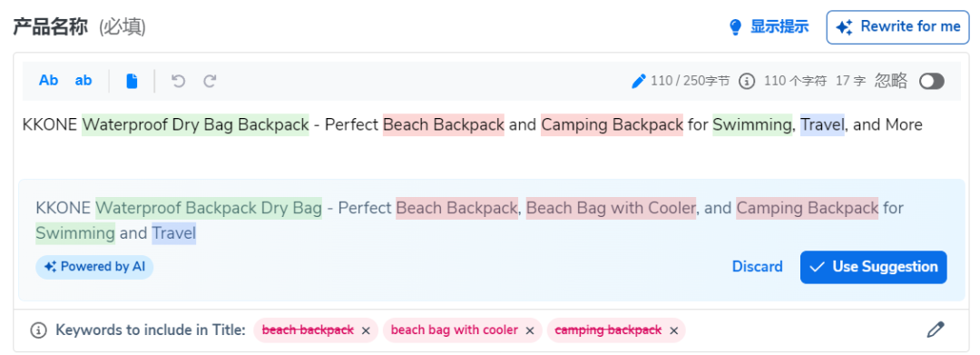The width and height of the screenshot is (980, 355).
Task: Click the capitalize 'Ab' title case icon
Action: [x=48, y=81]
